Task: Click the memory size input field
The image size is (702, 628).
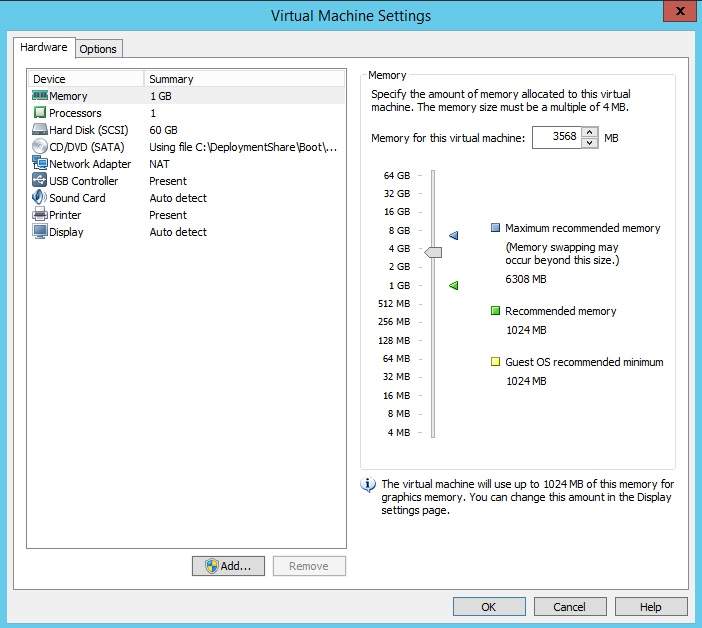Action: 555,138
